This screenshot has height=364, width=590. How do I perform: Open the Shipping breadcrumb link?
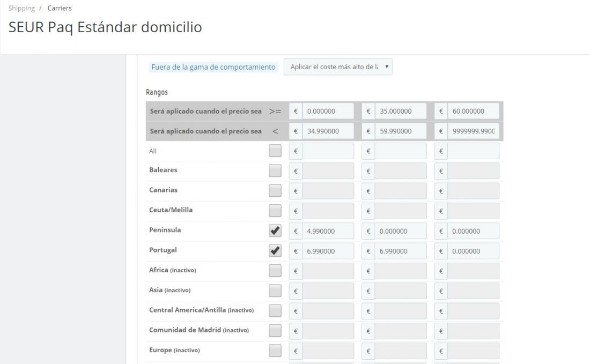click(x=21, y=8)
